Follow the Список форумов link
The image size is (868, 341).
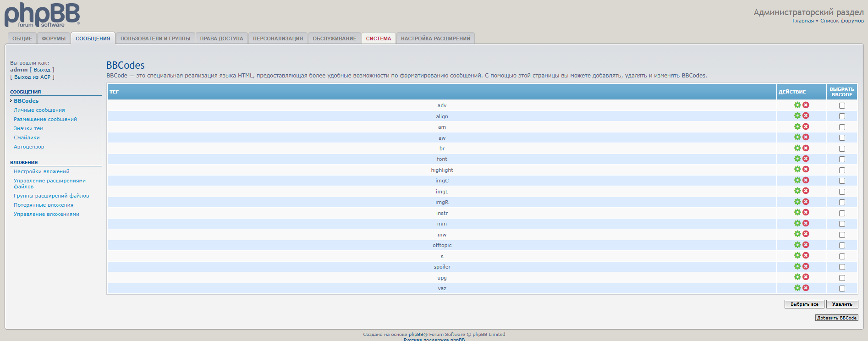tap(842, 21)
